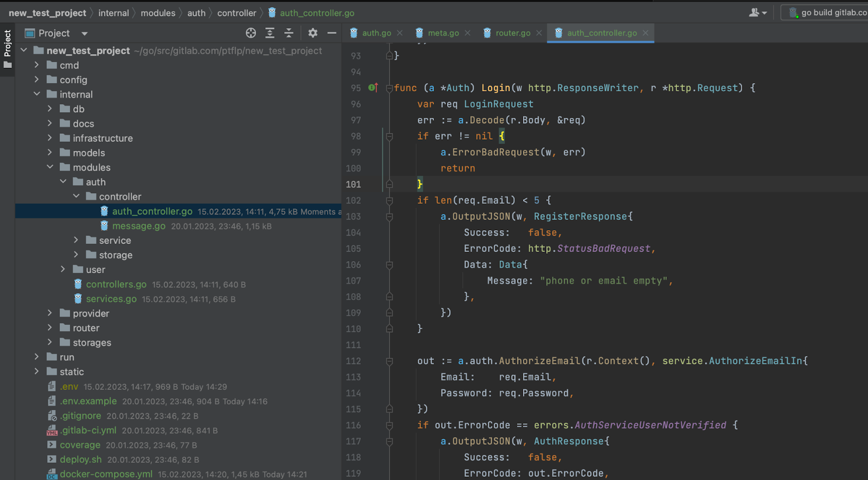Click the modules breadcrumb in navigation bar
The image size is (868, 480).
pyautogui.click(x=158, y=13)
